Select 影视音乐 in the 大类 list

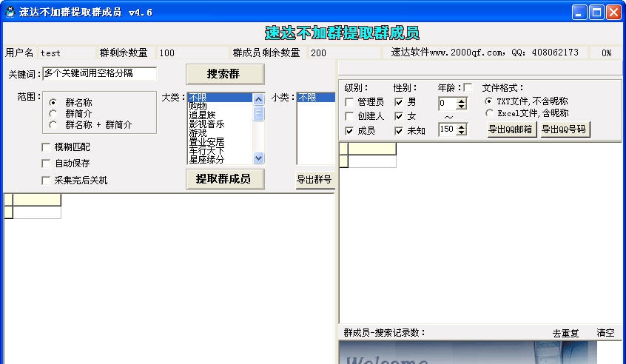tap(220, 124)
